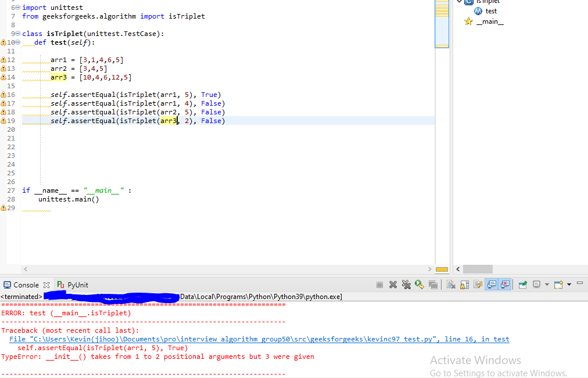Open the Display Selected Console dropdown arrow
The height and width of the screenshot is (378, 588).
coord(547,285)
